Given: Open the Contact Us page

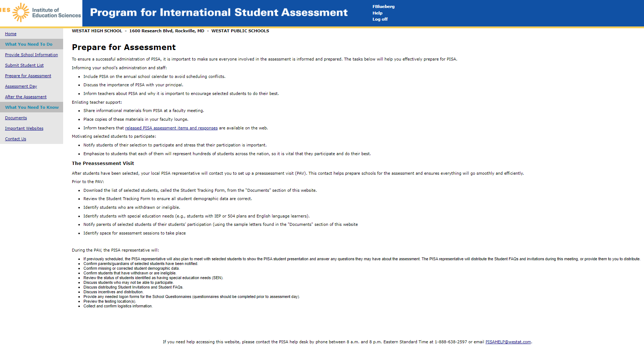Looking at the screenshot, I should 16,139.
